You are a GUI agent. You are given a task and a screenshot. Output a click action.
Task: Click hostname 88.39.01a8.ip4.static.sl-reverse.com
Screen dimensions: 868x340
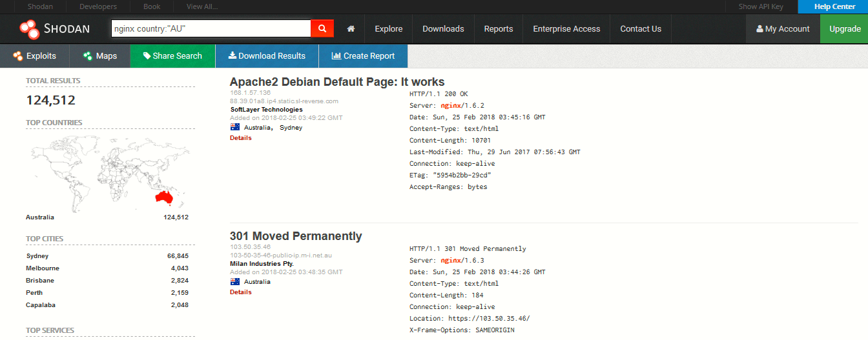pos(284,101)
